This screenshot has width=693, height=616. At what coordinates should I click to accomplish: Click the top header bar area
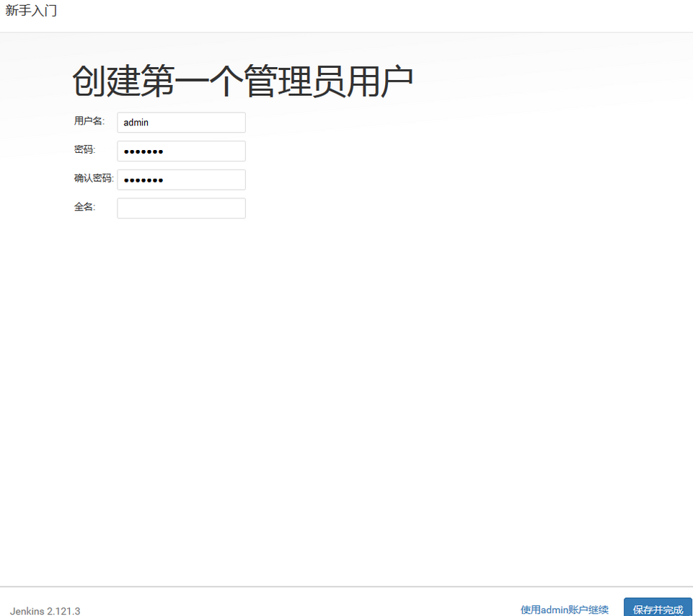tap(346, 11)
